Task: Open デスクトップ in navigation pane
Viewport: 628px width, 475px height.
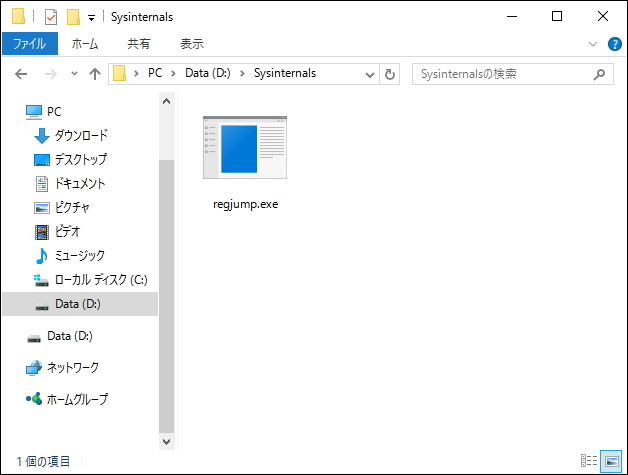Action: (x=81, y=159)
